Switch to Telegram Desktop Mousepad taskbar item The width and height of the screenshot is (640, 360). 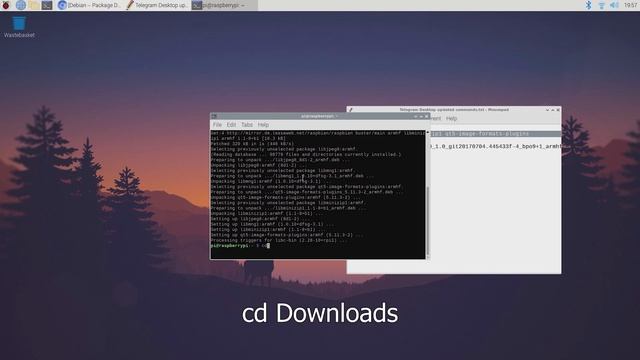[157, 5]
